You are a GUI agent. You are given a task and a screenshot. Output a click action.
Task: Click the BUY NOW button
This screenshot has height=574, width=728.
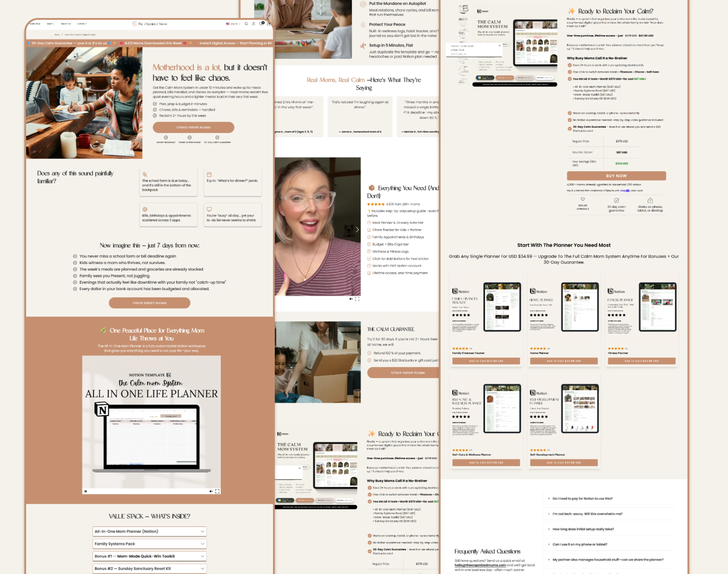616,176
